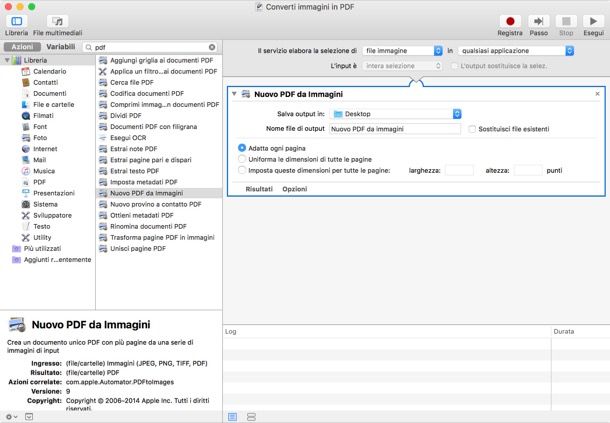Screen dimensions: 610x423
Task: Select Imposta queste dimensioni per tutte le pagine
Action: pos(242,170)
